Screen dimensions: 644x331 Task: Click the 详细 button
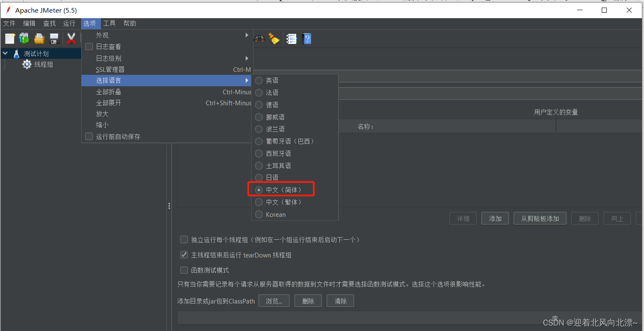click(463, 219)
